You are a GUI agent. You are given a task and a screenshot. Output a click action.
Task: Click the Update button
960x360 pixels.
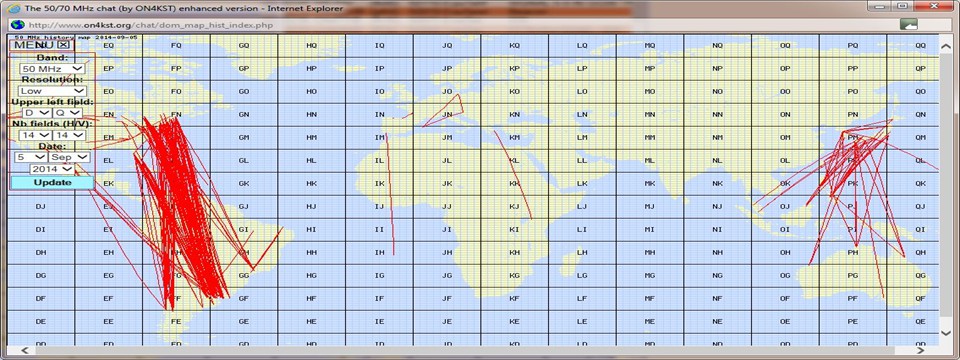(x=52, y=182)
